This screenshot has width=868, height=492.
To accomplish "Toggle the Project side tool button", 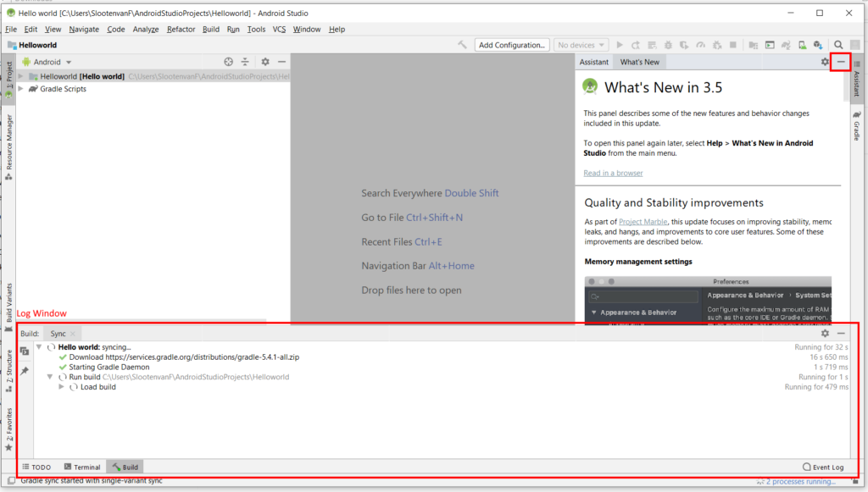I will coord(8,80).
